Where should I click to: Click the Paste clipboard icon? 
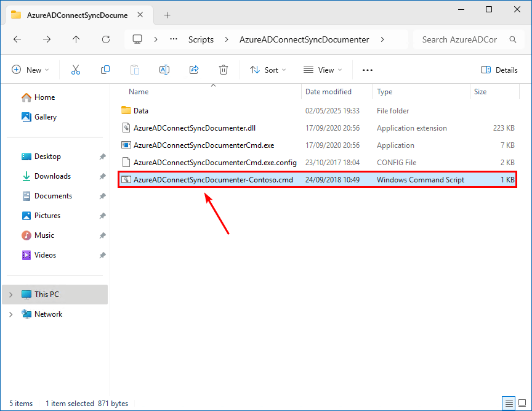click(x=135, y=70)
